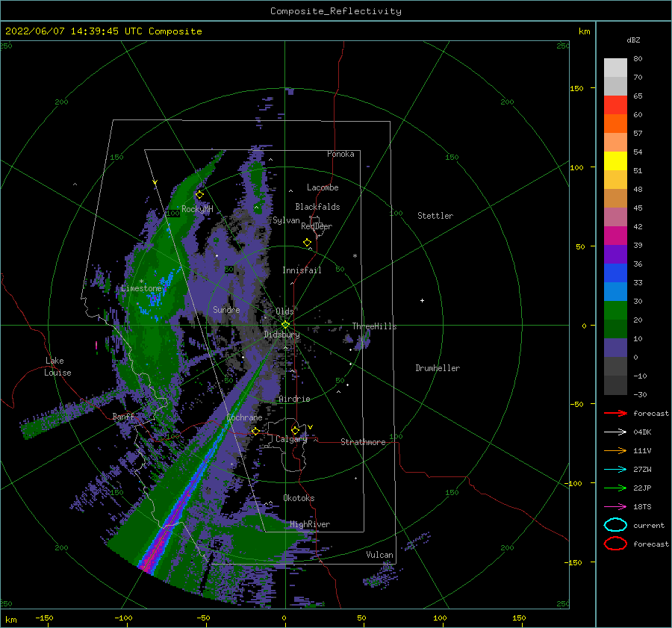672x628 pixels.
Task: Click the orange 111V arrow symbol
Action: pos(615,450)
